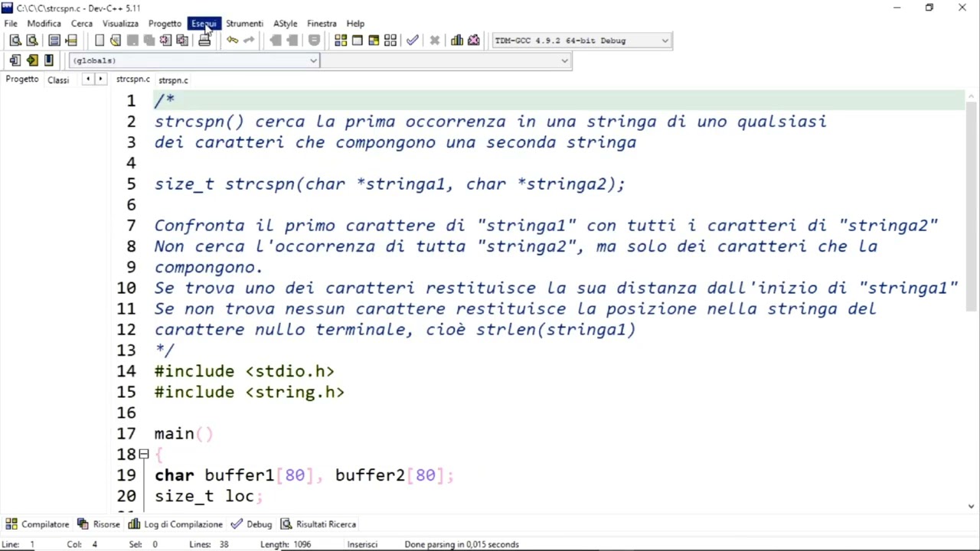Open the Cerca menu

point(82,24)
